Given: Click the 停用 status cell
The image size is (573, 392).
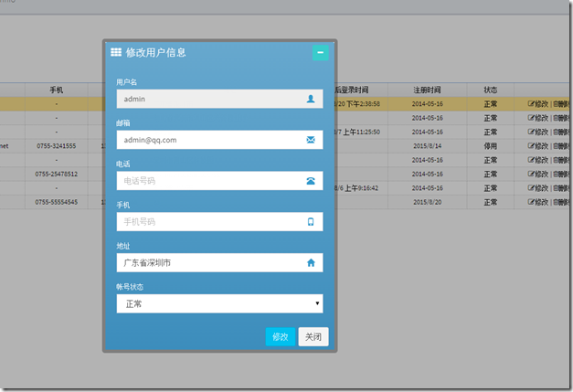Looking at the screenshot, I should 491,146.
